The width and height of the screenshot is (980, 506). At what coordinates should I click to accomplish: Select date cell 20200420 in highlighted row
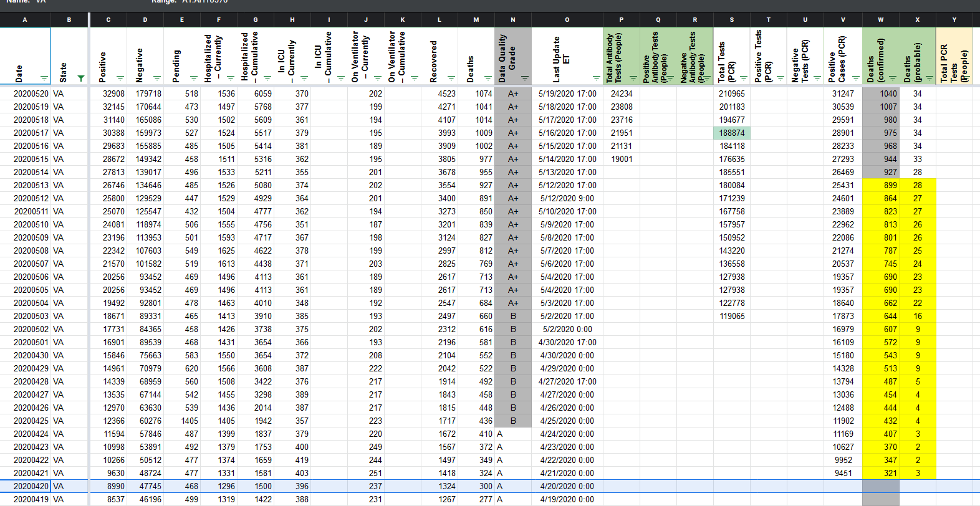tap(25, 486)
